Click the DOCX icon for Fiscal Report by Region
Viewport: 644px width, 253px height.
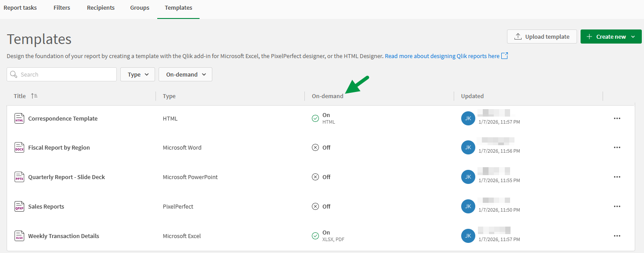coord(19,148)
